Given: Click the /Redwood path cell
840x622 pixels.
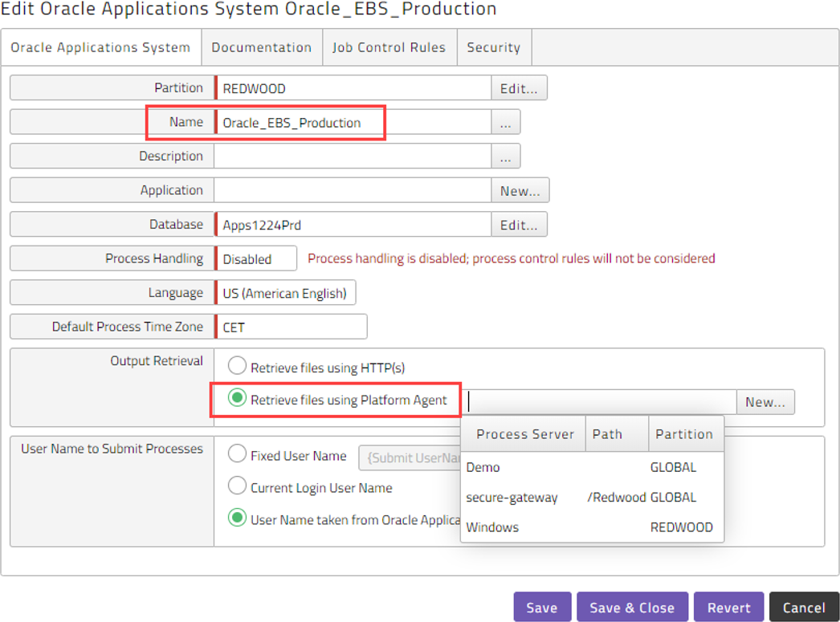Looking at the screenshot, I should pyautogui.click(x=617, y=498).
